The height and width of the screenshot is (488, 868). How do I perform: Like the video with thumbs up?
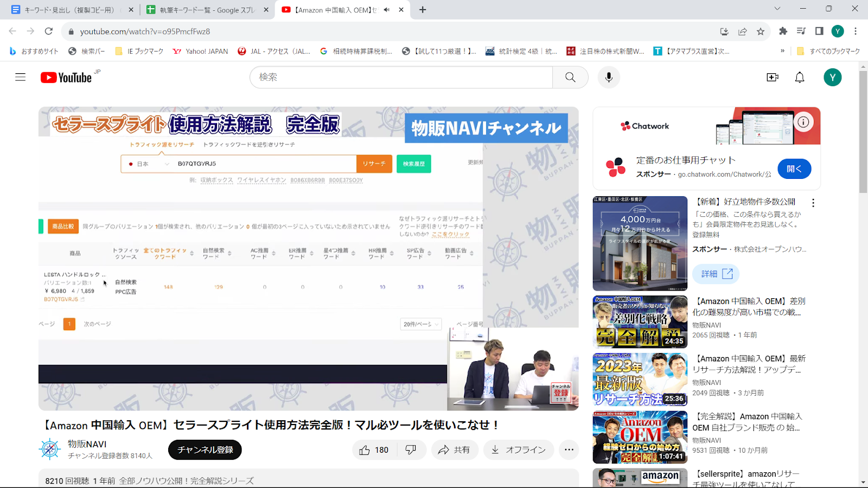374,450
